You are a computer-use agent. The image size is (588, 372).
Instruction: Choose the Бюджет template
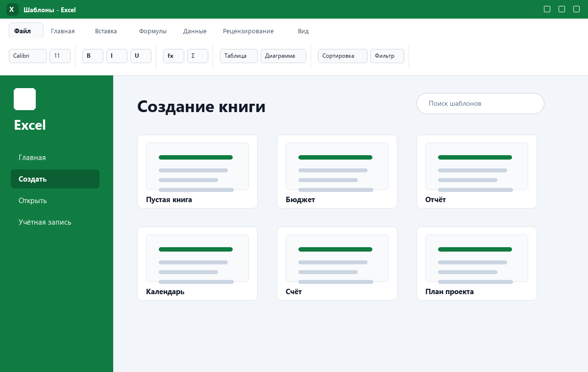pos(337,171)
